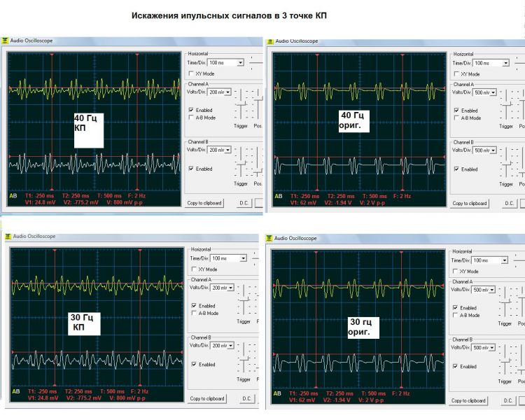The image size is (525, 420).
Task: Toggle Channel A Enabled in 40 Гц ориг. window
Action: [x=456, y=110]
